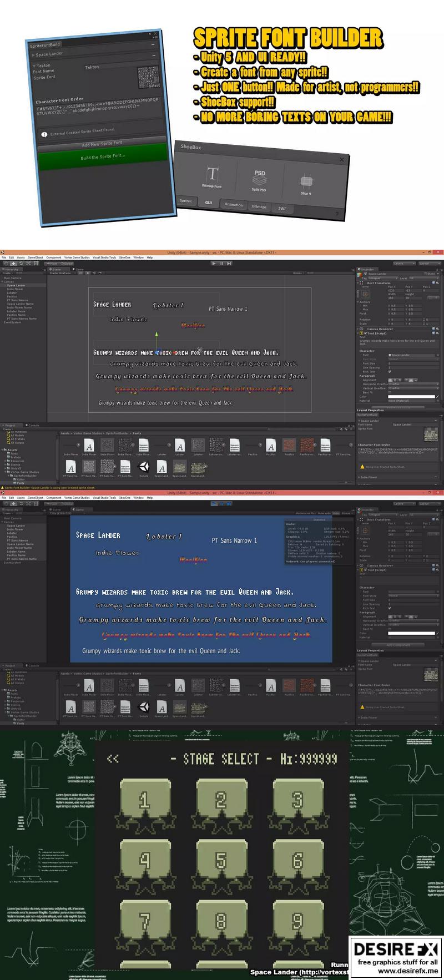Switch to the Animation tab in ShoeBox

point(233,205)
